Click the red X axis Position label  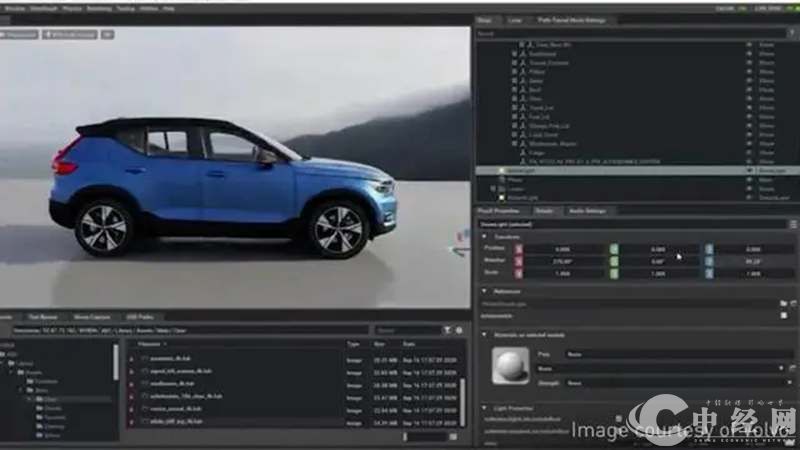[518, 248]
